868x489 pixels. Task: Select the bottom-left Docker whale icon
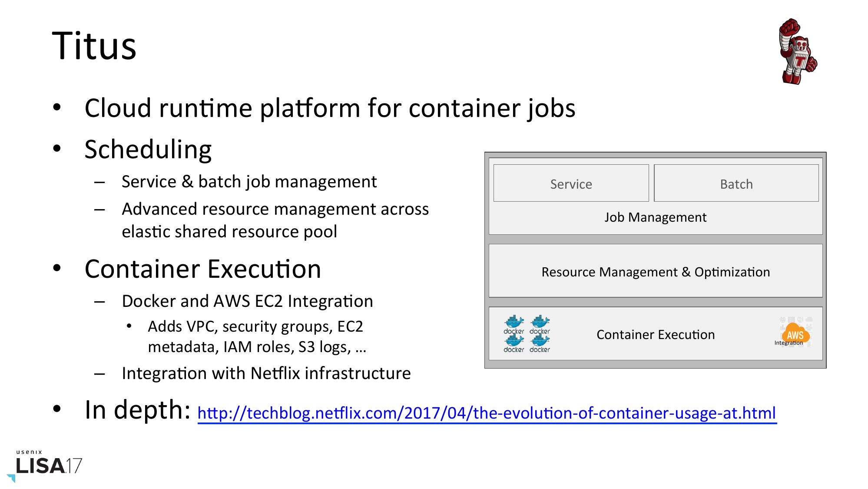(514, 343)
